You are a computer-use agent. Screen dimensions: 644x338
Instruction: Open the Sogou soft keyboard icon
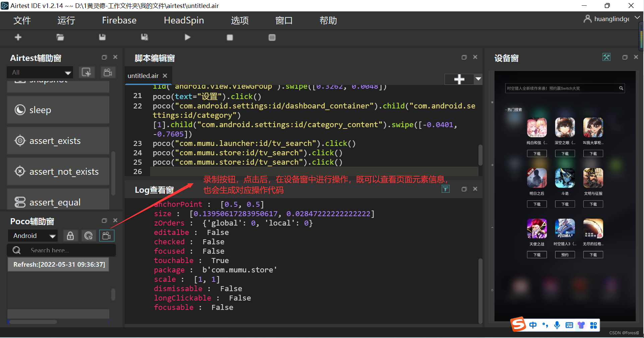point(569,325)
